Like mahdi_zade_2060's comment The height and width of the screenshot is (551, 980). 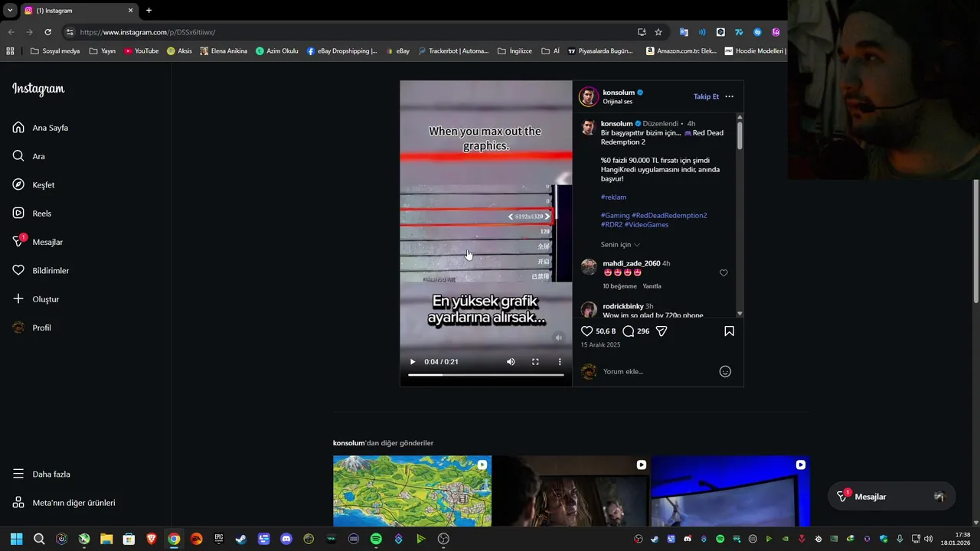point(724,273)
